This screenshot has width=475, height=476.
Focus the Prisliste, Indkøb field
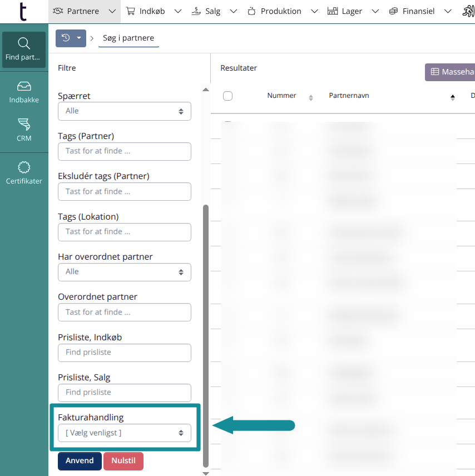pyautogui.click(x=125, y=353)
